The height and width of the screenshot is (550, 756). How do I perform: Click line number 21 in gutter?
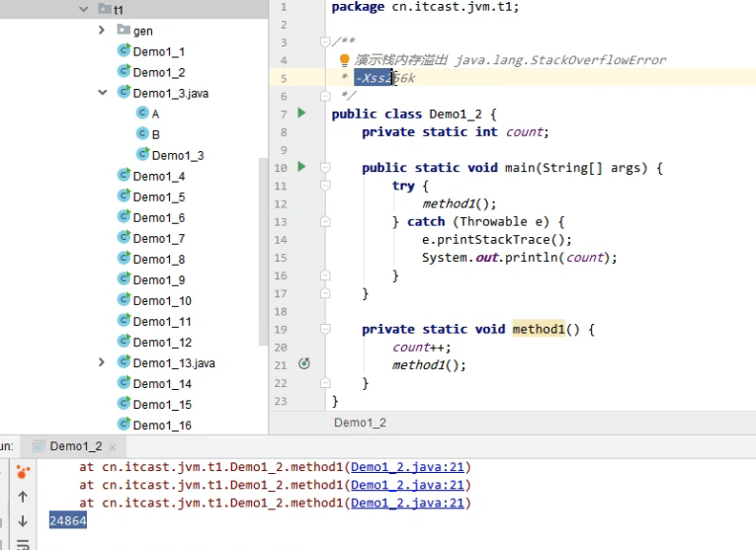coord(281,365)
